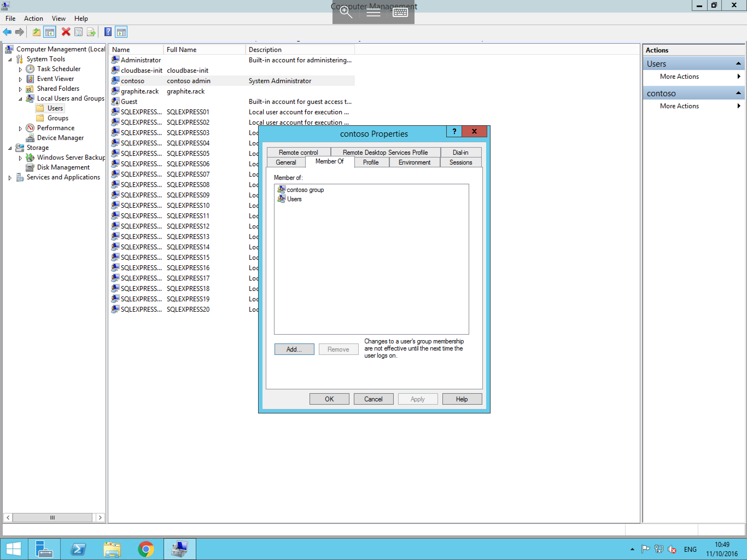Click Remove button for selected group
The height and width of the screenshot is (560, 747).
(x=338, y=349)
